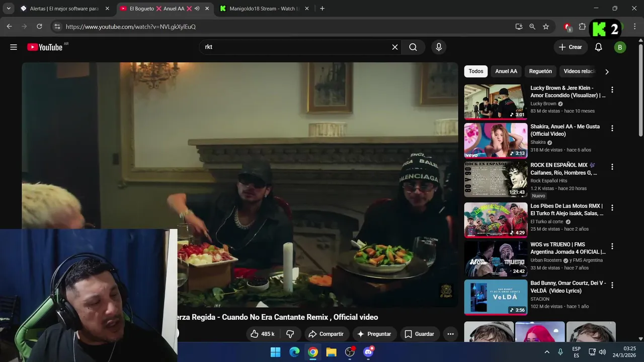Launch Microsoft Edge from taskbar

294,352
